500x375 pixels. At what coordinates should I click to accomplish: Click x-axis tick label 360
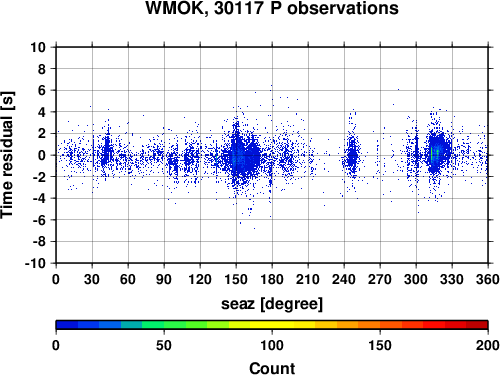[x=487, y=279]
